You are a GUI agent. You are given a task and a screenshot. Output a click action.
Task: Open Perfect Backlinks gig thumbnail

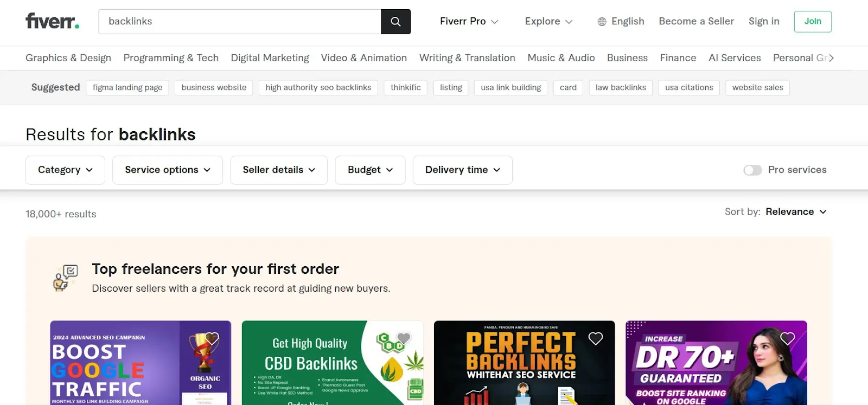(524, 363)
